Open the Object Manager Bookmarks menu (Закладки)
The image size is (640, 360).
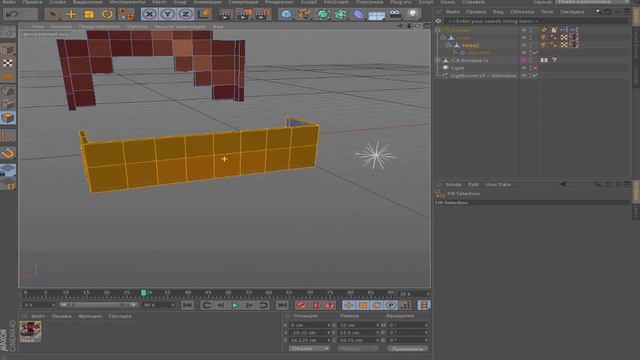[x=572, y=12]
